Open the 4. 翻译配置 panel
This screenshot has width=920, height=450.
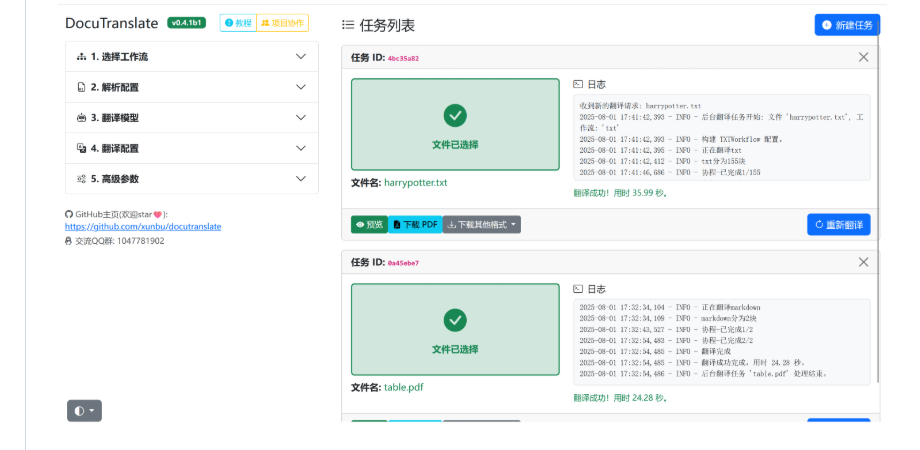tap(191, 148)
